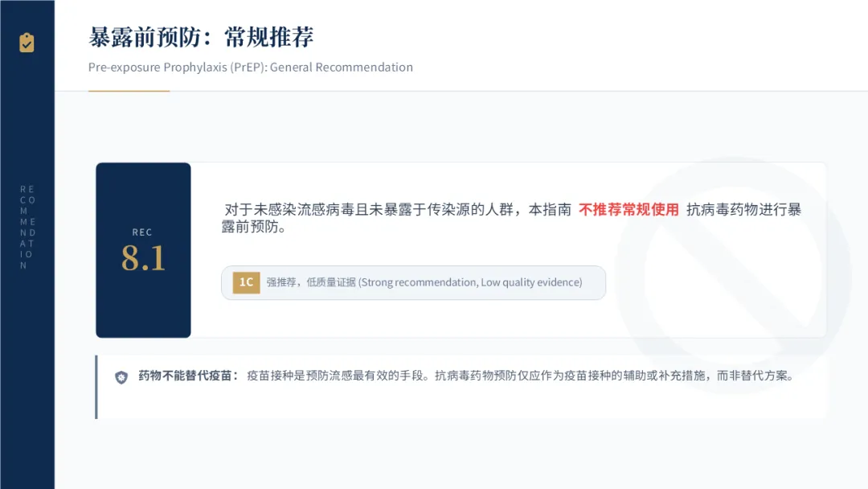Click the shield icon beside vaccine note

coord(121,377)
